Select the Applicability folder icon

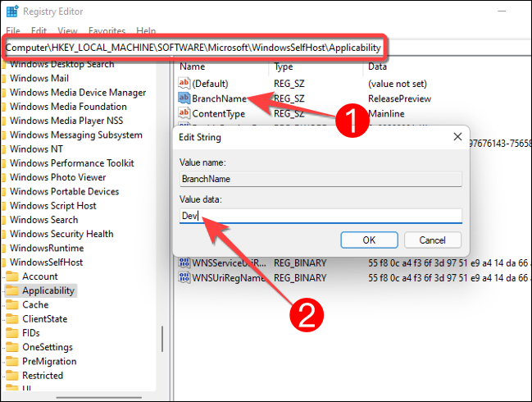tap(12, 290)
